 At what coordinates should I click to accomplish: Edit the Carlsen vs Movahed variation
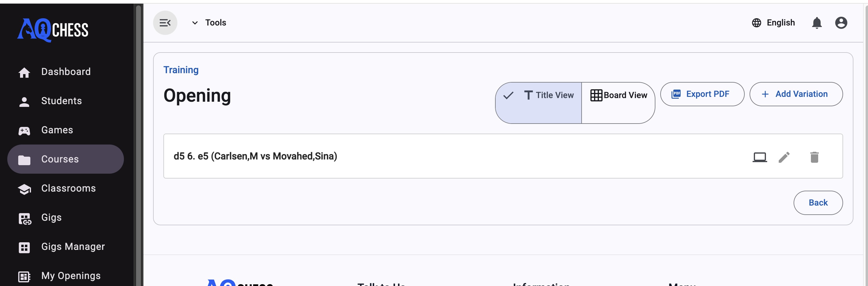click(x=784, y=157)
